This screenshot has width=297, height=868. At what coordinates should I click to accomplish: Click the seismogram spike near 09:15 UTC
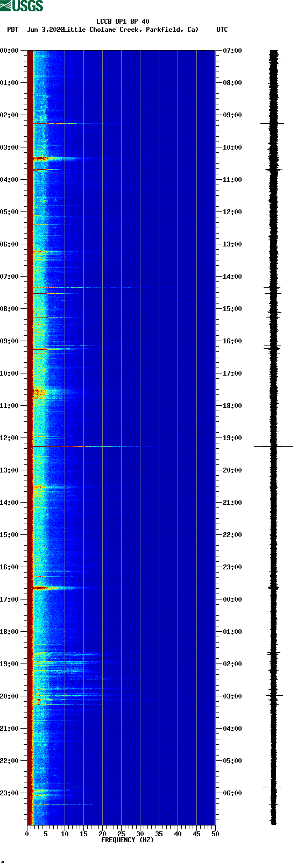273,123
